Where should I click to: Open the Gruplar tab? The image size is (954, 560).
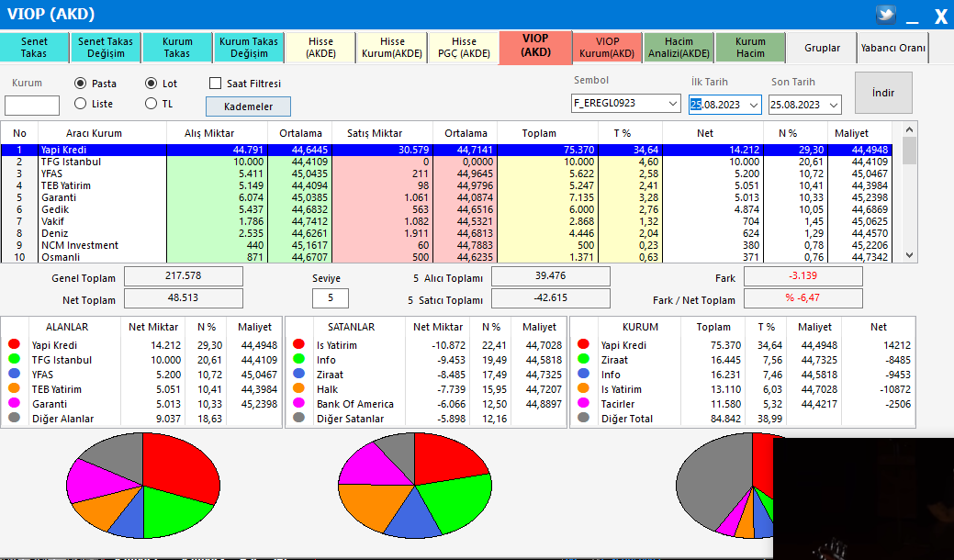point(822,48)
